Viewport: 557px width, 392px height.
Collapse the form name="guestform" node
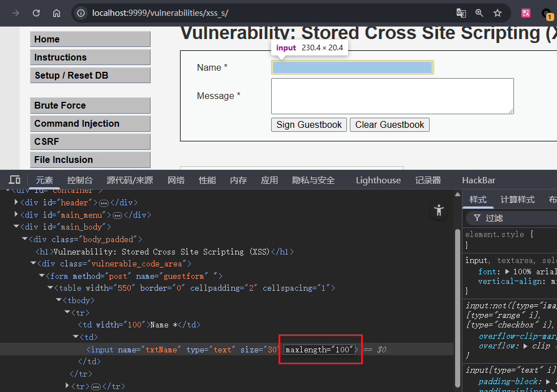pos(42,275)
